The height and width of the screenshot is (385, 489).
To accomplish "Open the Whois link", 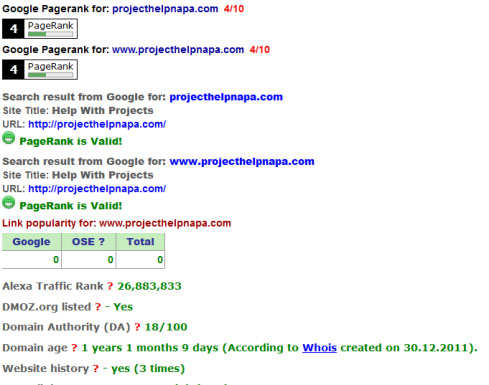I will 319,348.
